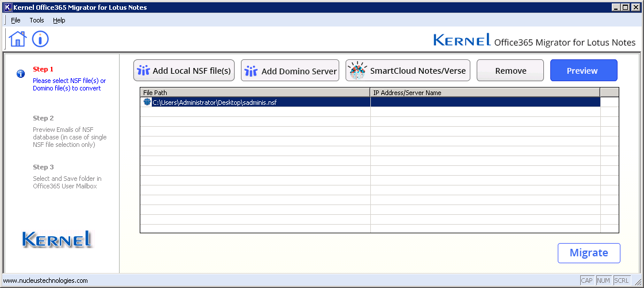644x288 pixels.
Task: Click 'Preview Emails of NSF database' text
Action: (x=70, y=138)
